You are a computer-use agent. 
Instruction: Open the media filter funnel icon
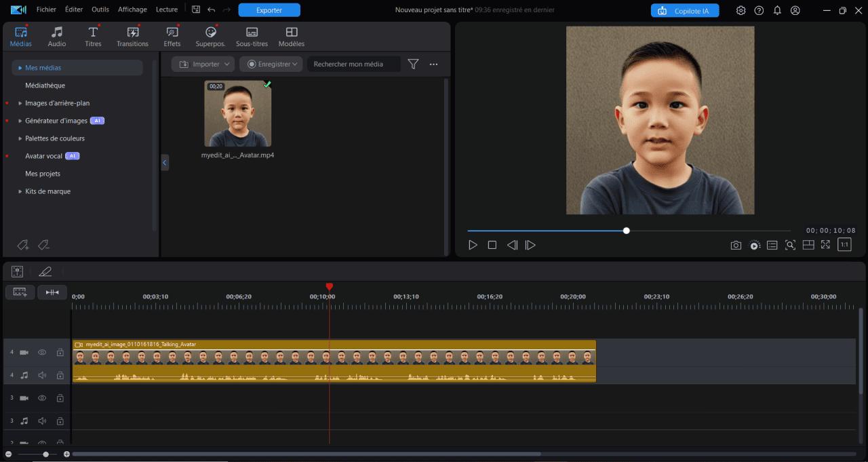pos(413,64)
